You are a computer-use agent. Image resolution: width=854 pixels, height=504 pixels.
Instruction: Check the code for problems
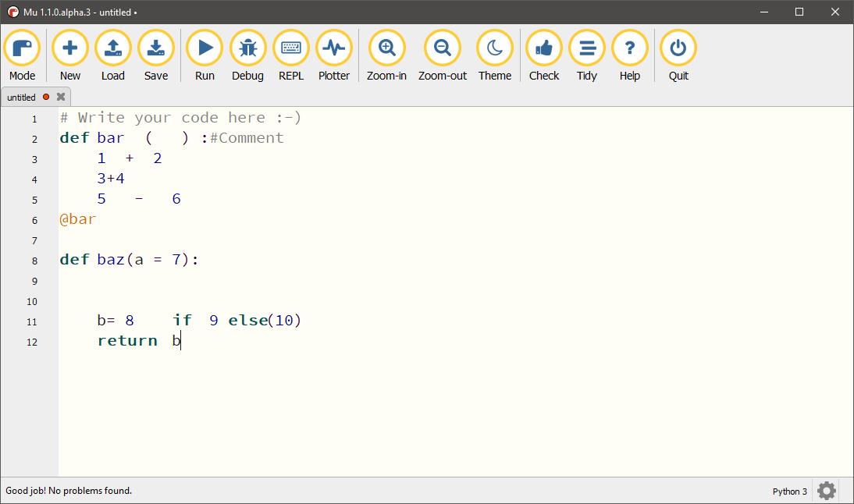(543, 48)
